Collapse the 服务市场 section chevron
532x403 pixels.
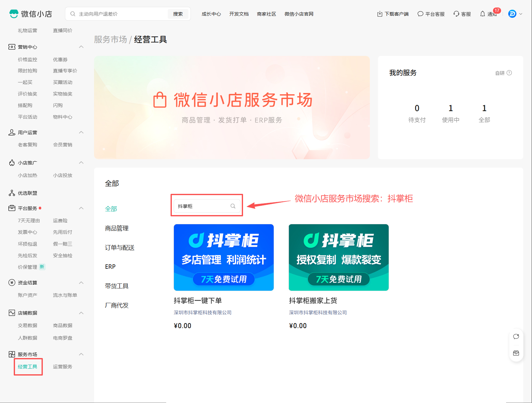pyautogui.click(x=81, y=354)
